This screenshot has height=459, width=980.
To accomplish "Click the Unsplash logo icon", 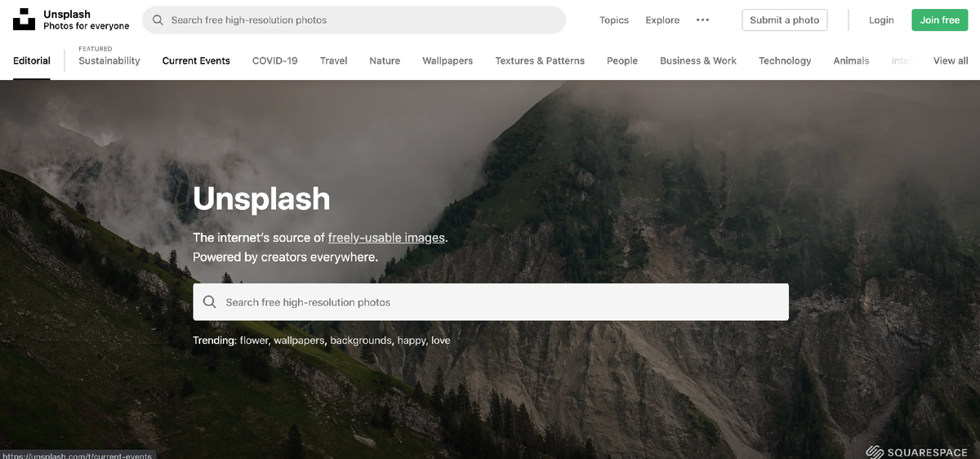I will pos(24,20).
